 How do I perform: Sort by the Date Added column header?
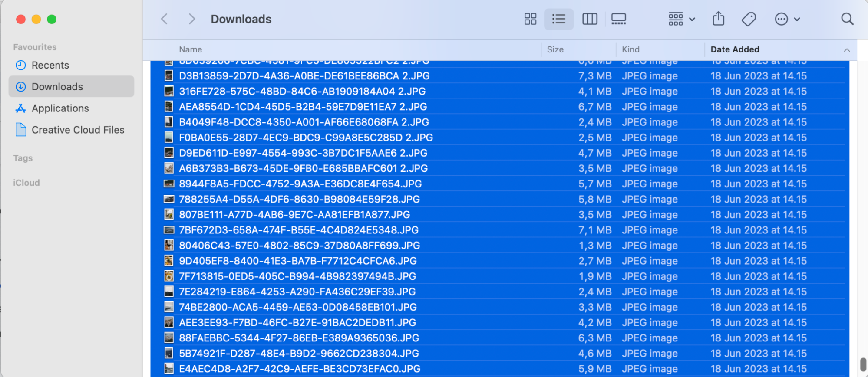(x=735, y=49)
